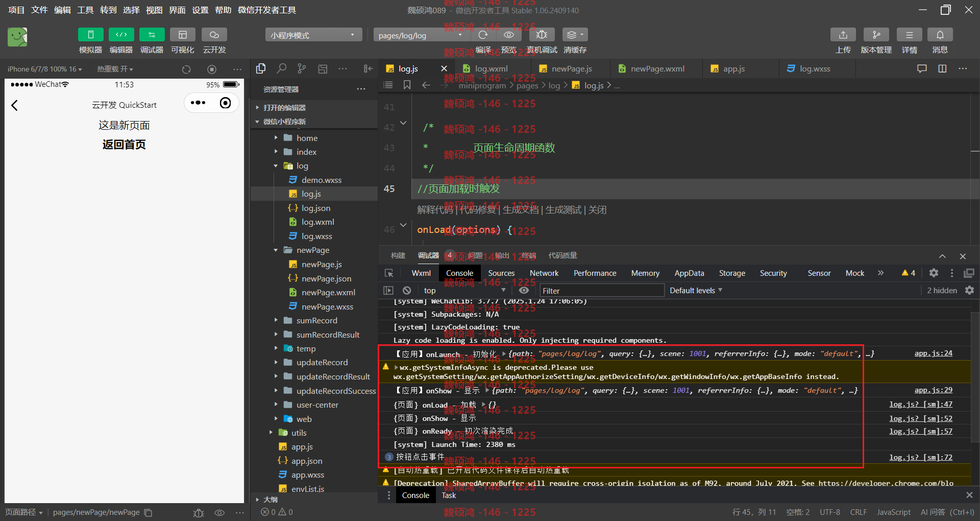Screen dimensions: 980x521
Task: Refresh the simulator
Action: point(186,69)
